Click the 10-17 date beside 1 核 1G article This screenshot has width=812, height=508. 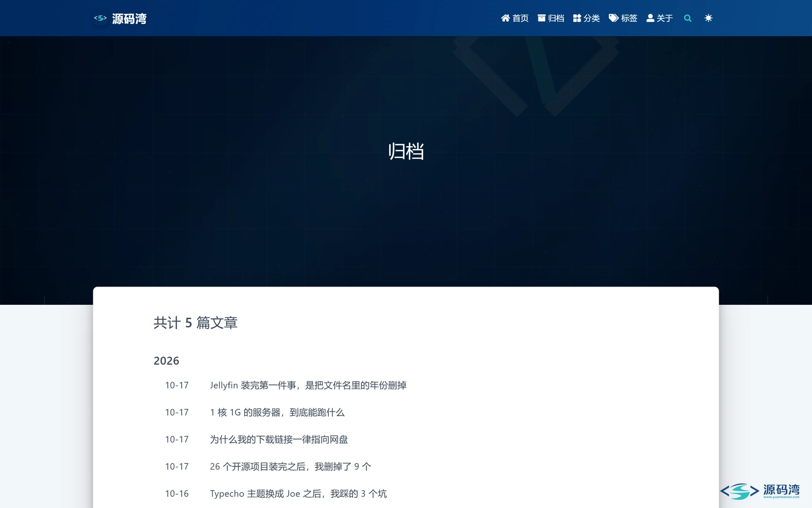177,412
